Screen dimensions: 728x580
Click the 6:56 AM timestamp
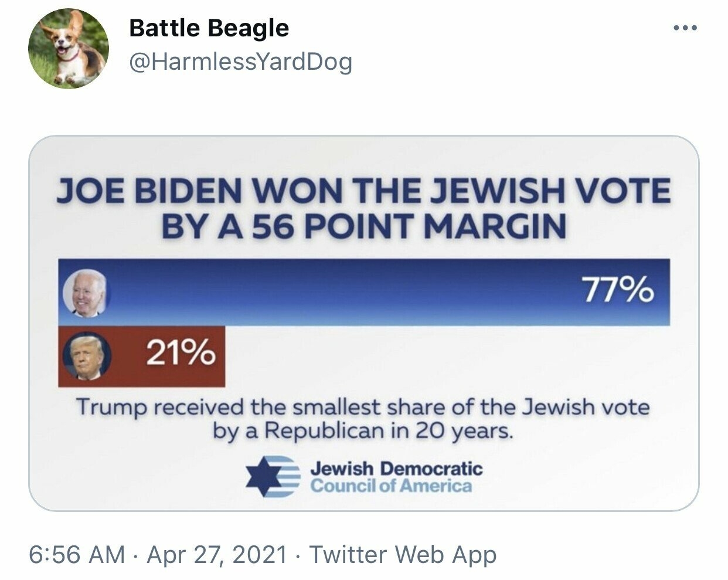[x=77, y=554]
